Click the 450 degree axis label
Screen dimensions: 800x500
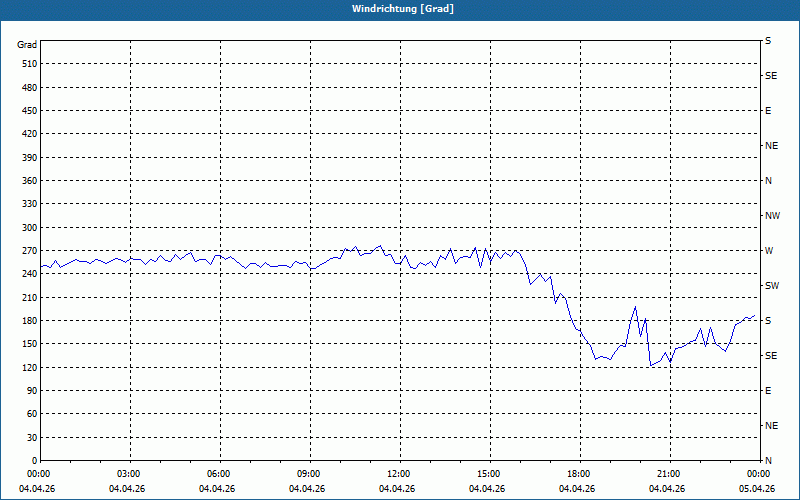tap(30, 111)
